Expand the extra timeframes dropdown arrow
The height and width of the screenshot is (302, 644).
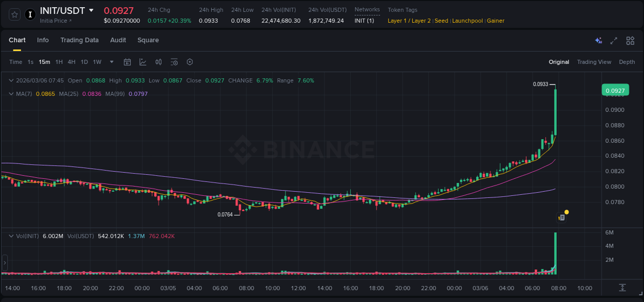point(111,61)
